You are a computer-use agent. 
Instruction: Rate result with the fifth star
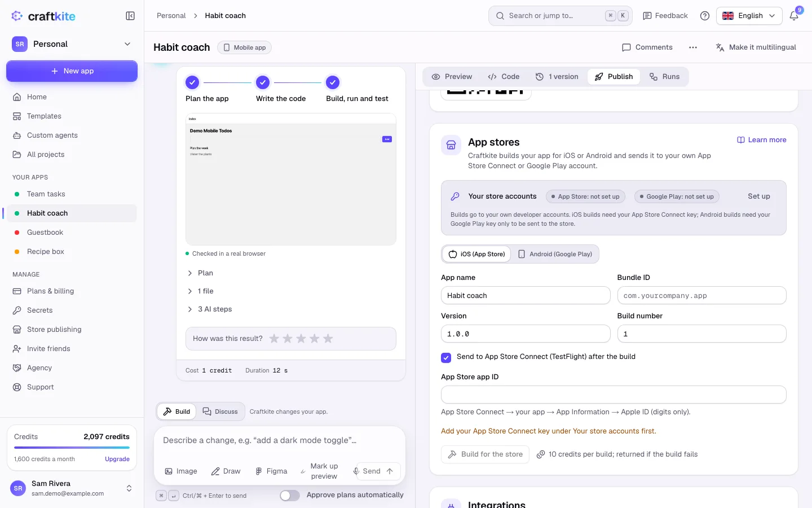tap(328, 339)
